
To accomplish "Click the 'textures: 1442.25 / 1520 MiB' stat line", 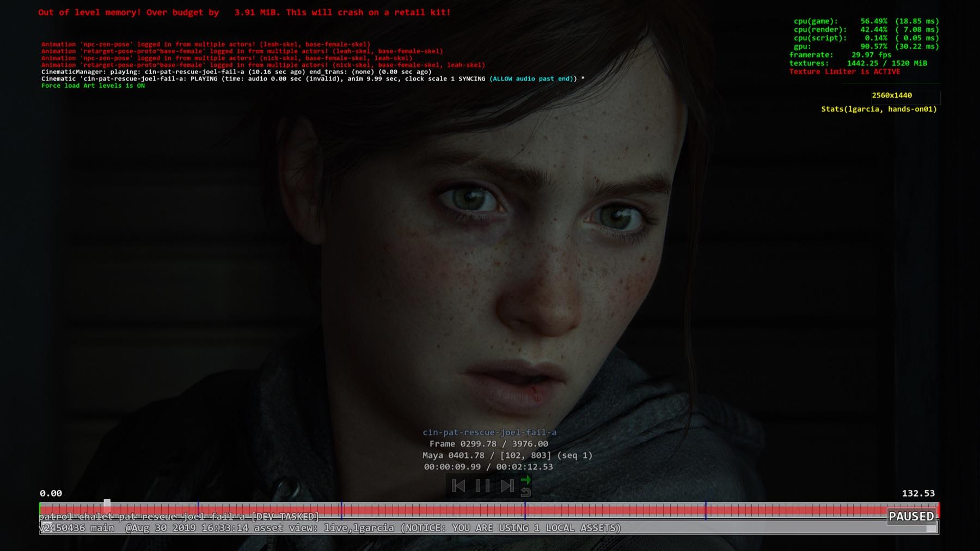I will coord(858,63).
